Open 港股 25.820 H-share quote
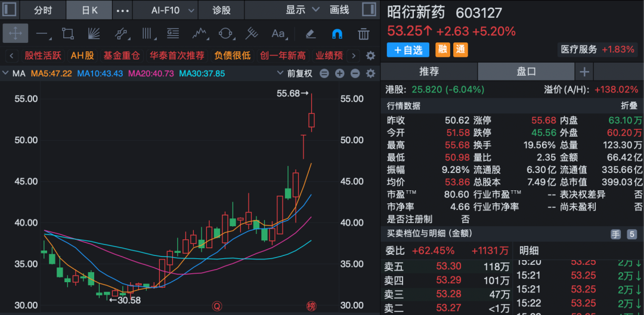 [435, 89]
